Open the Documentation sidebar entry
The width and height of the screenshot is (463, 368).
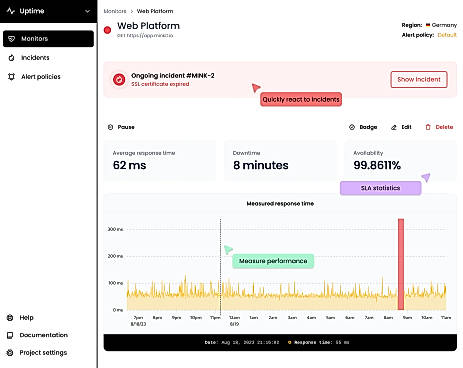coord(43,335)
